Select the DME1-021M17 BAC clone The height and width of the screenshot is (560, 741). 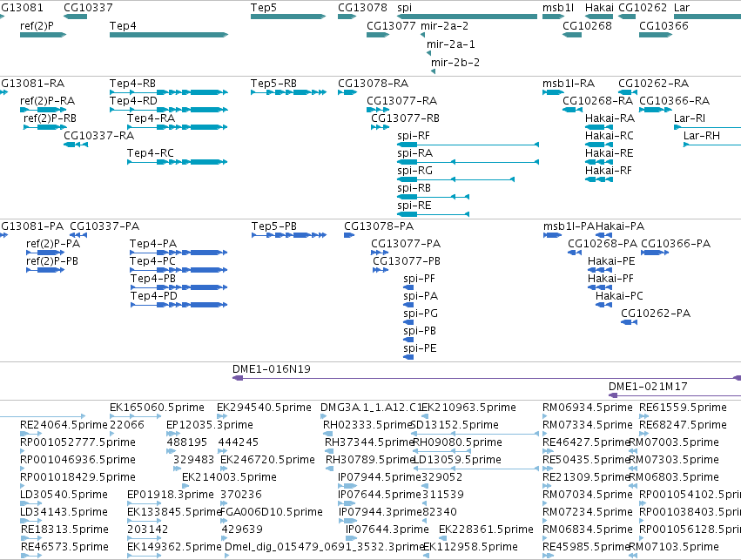[675, 395]
